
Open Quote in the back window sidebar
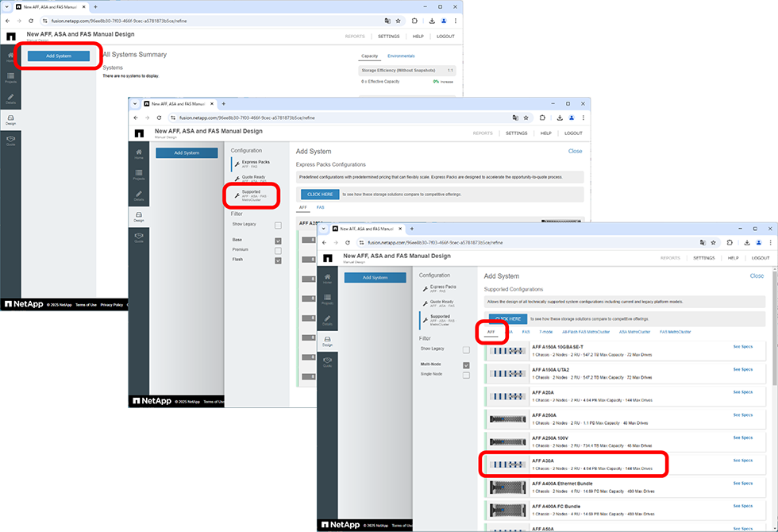pos(10,141)
